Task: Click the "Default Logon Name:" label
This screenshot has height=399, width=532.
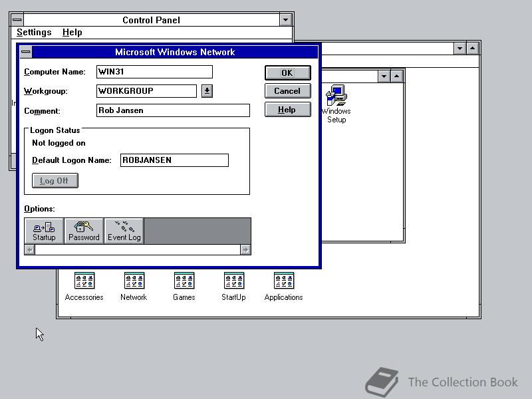Action: point(72,160)
